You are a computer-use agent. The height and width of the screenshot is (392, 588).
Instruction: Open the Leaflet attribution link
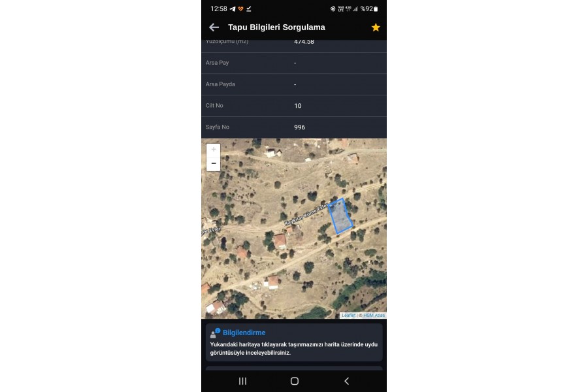(348, 316)
